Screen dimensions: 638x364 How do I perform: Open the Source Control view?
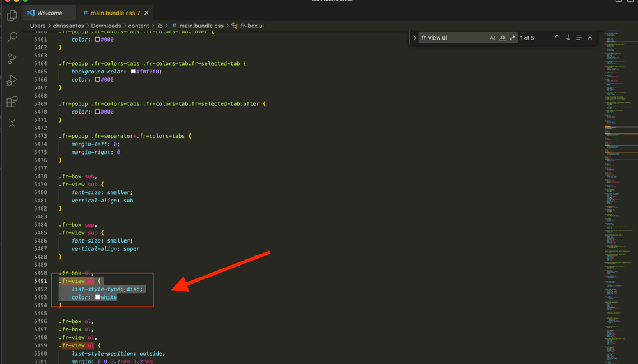point(12,59)
